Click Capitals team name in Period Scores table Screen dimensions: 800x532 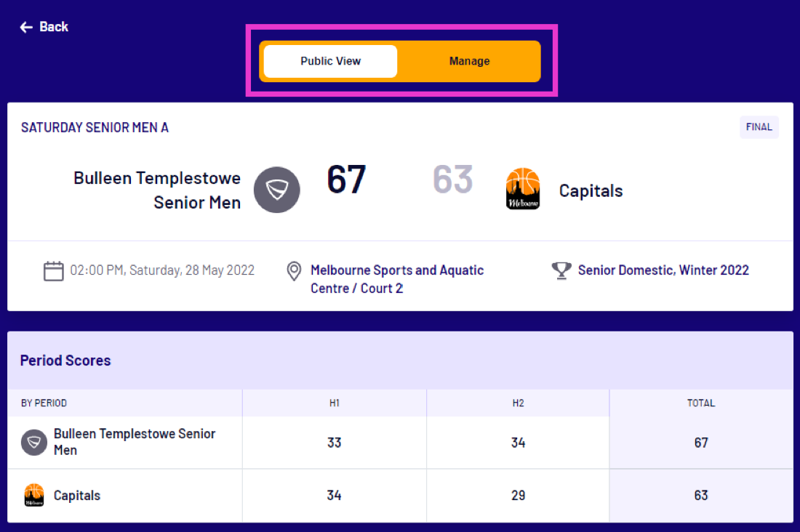click(77, 496)
